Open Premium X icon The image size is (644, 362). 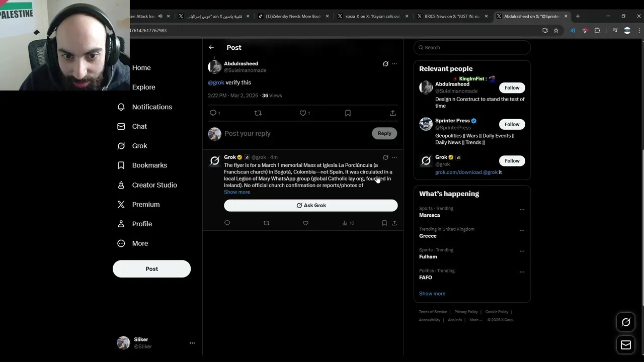121,205
